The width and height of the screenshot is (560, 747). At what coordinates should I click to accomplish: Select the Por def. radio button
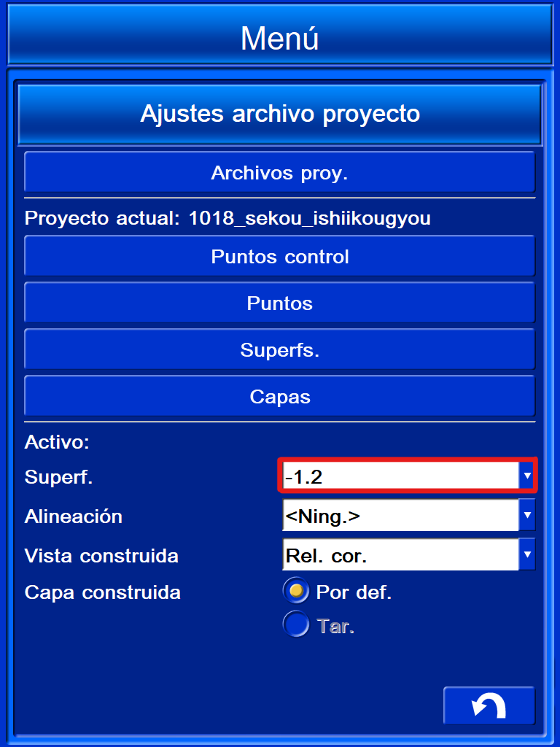[296, 591]
